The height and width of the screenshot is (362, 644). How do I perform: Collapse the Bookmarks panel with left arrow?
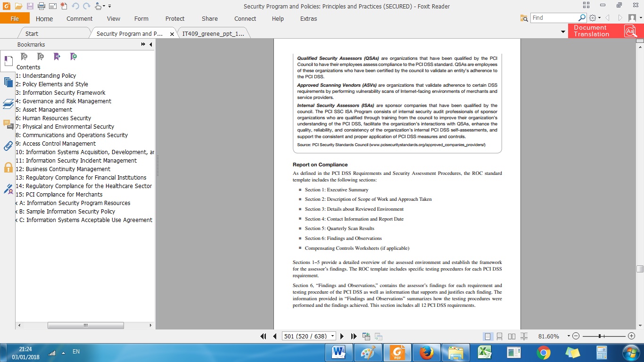tap(150, 44)
